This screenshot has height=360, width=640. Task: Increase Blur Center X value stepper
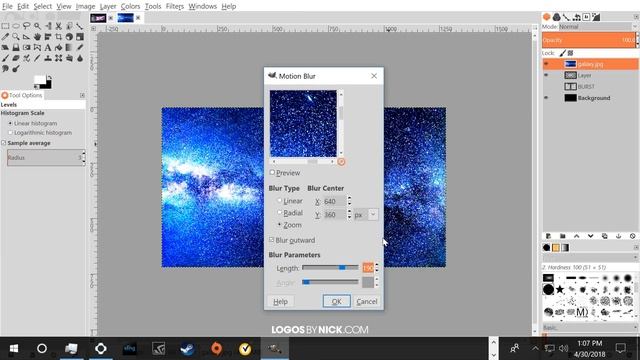[349, 198]
